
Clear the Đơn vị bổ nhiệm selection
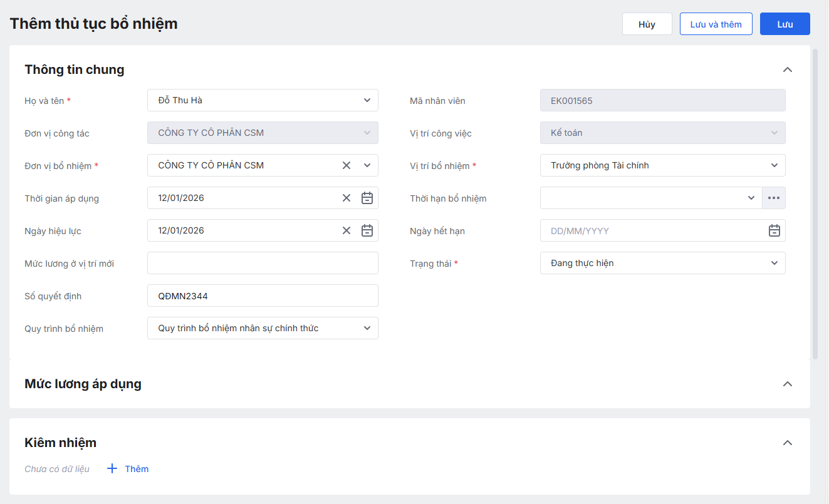[347, 165]
